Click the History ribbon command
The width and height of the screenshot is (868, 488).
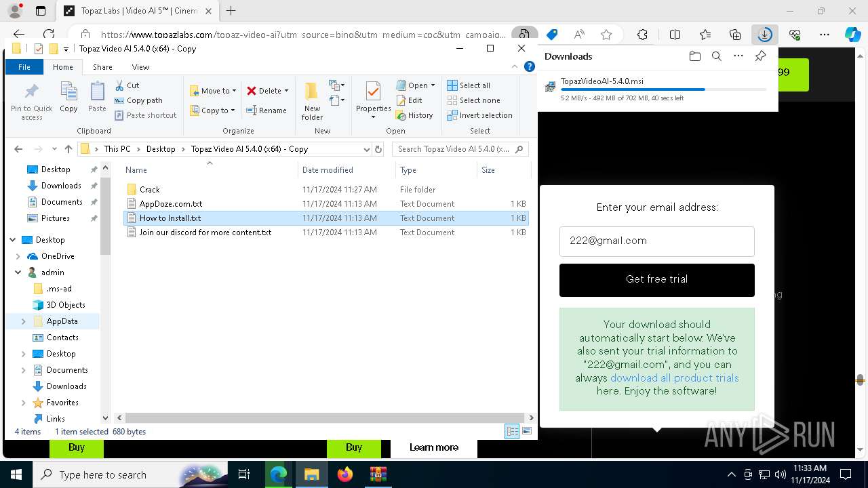[414, 115]
